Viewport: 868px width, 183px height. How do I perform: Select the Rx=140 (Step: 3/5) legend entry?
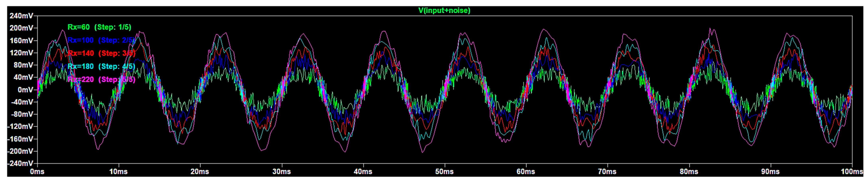point(101,53)
